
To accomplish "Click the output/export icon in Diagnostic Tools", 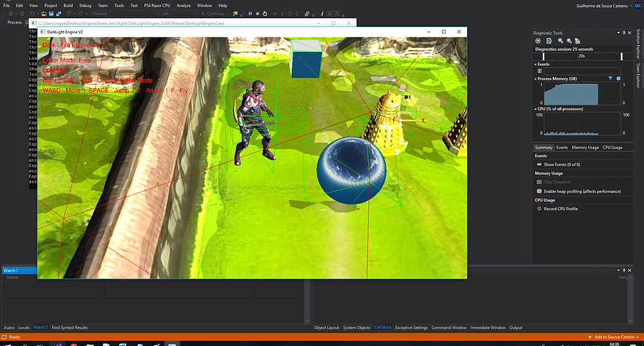I will (549, 41).
